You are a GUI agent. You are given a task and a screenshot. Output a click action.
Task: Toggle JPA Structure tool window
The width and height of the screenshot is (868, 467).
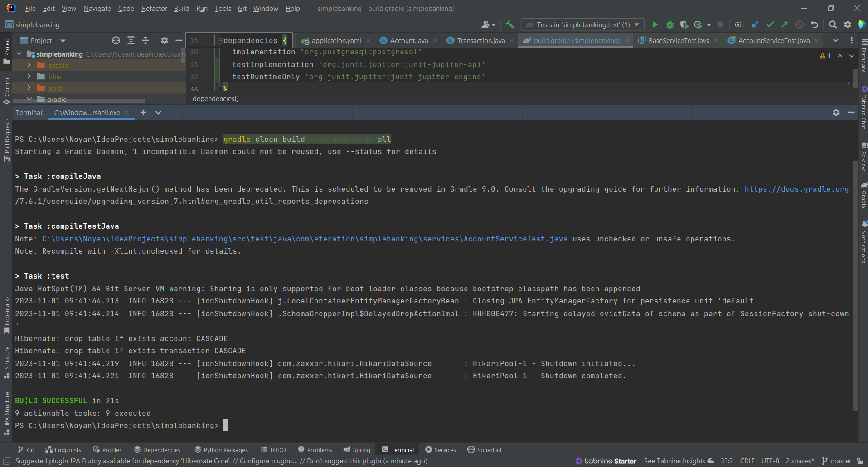click(x=6, y=413)
